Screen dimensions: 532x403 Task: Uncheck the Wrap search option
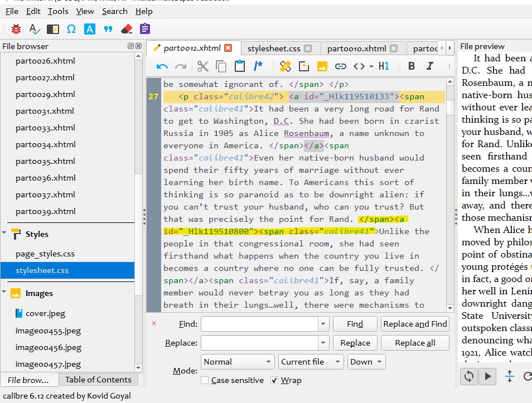point(274,380)
